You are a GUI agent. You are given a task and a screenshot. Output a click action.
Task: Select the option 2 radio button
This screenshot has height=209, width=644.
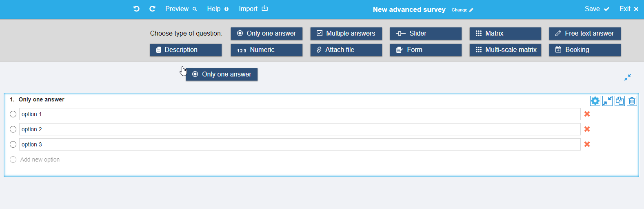[13, 129]
